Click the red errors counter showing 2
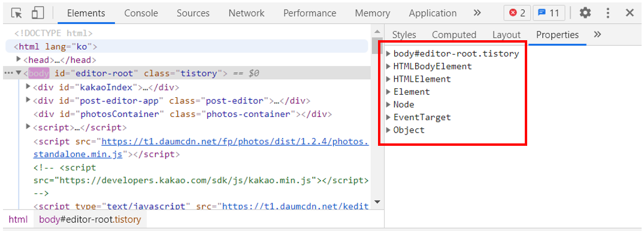 (x=517, y=13)
